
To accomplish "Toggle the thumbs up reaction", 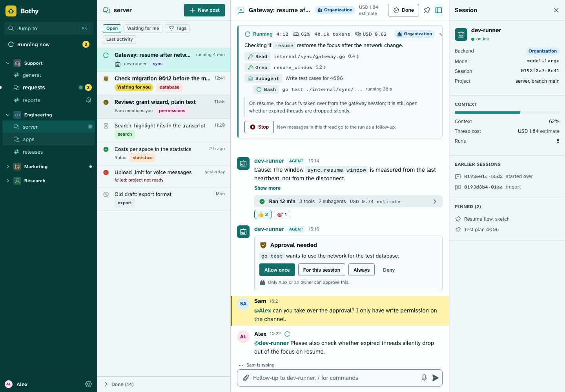I will coord(263,214).
